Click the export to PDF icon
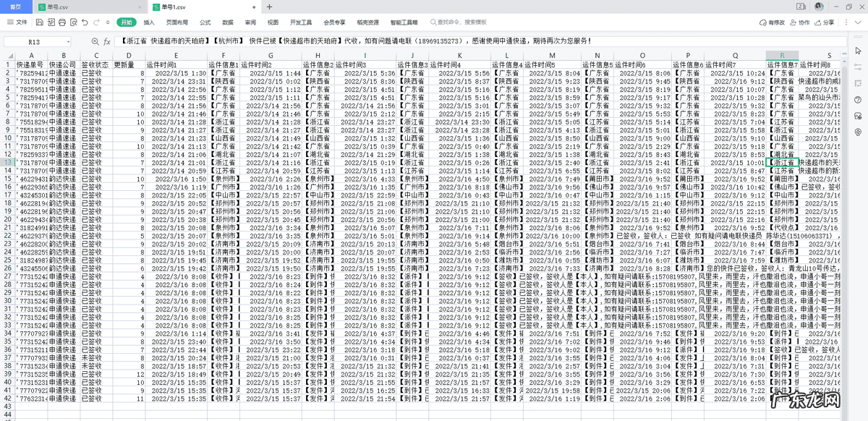Screen dimensions: 868x421 click(51, 22)
